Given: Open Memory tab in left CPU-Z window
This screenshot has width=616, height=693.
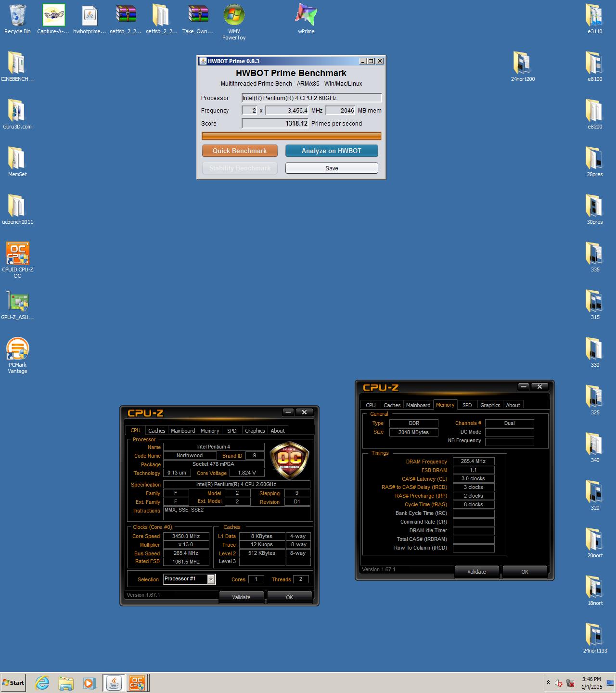Looking at the screenshot, I should [x=210, y=431].
